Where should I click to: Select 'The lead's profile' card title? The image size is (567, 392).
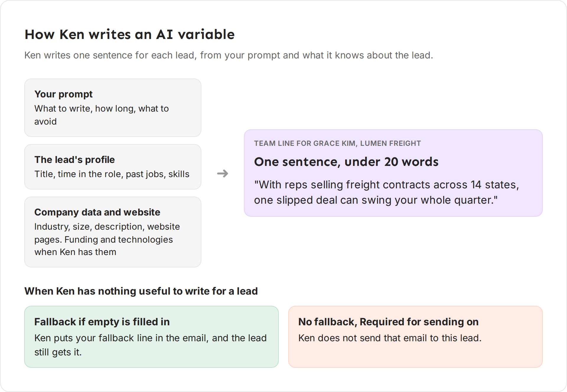tap(74, 160)
